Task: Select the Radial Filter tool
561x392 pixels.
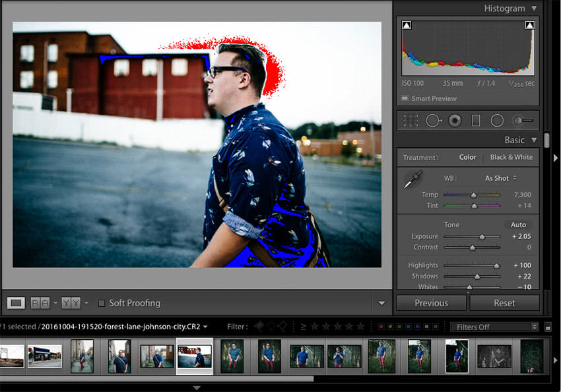Action: 497,121
